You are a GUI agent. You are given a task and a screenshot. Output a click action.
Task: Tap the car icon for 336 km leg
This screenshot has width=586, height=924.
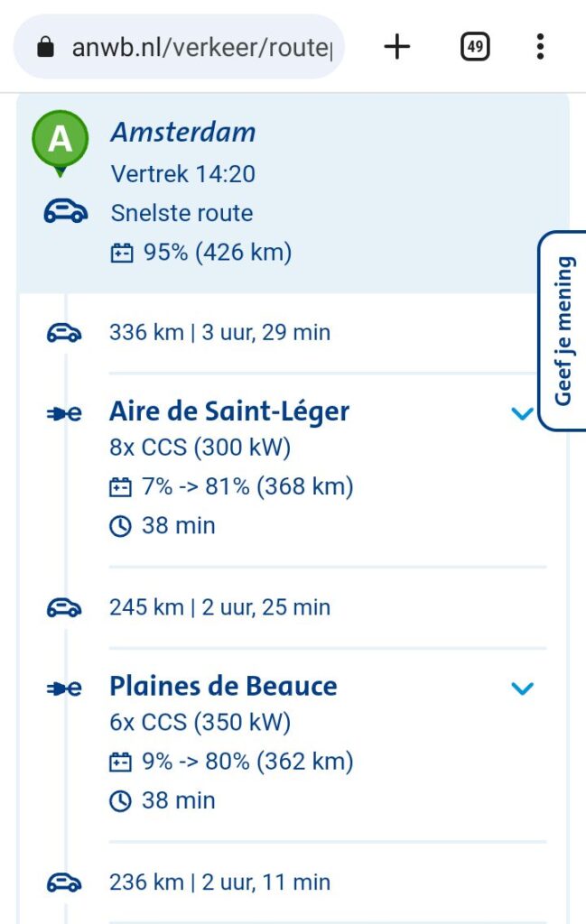(x=64, y=333)
